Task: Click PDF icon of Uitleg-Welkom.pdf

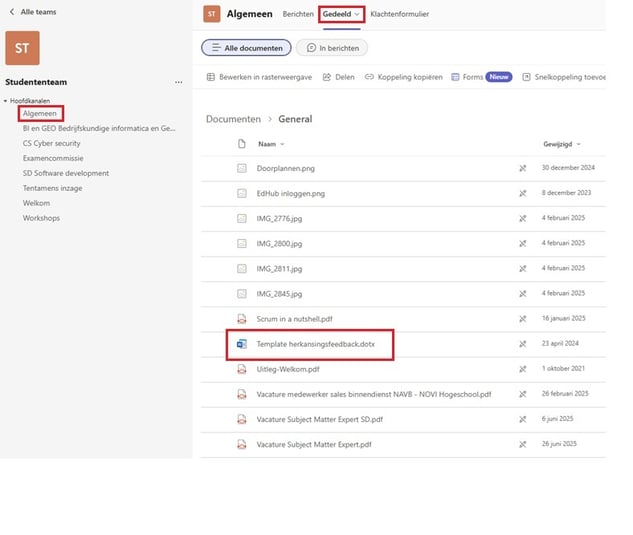Action: pyautogui.click(x=241, y=369)
